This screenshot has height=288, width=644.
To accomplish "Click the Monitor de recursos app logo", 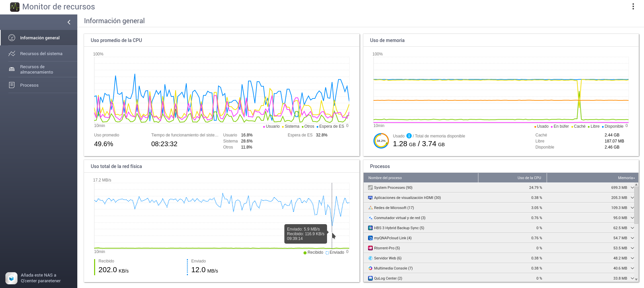I will point(15,7).
